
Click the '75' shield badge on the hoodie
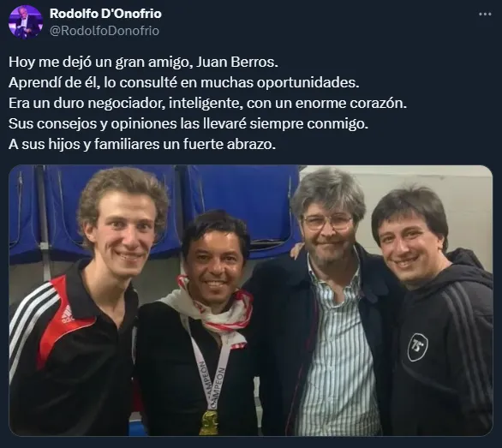tap(417, 348)
